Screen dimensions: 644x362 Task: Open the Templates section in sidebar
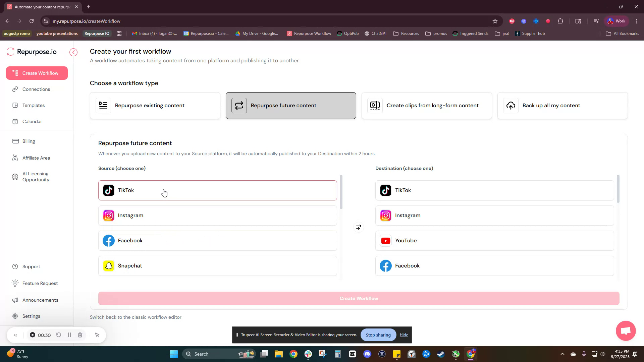(x=33, y=105)
